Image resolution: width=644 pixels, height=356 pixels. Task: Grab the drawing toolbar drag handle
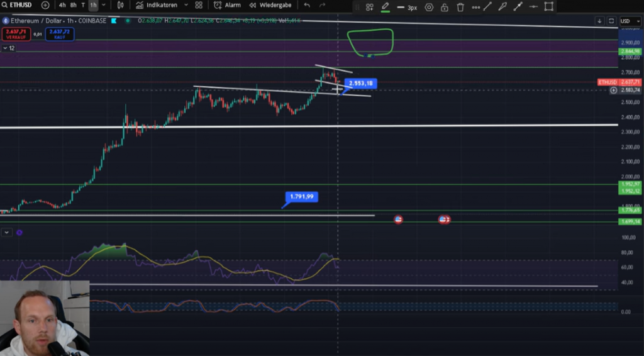coord(357,7)
